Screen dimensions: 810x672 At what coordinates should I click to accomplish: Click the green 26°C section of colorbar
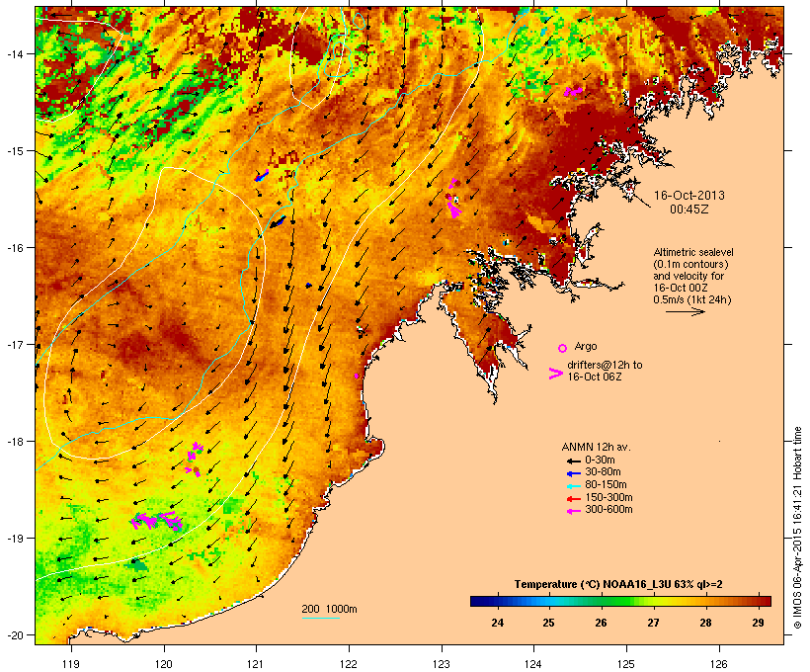(x=601, y=601)
